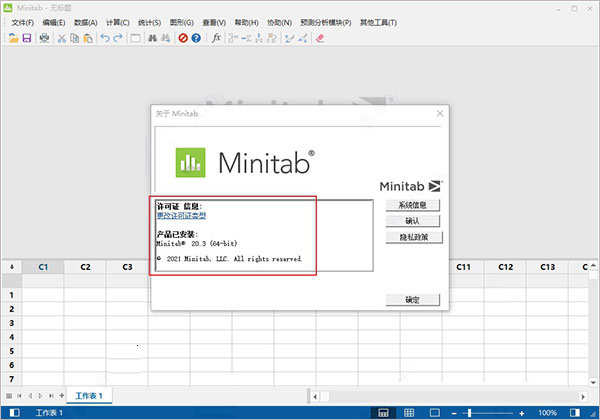Viewport: 600px width, 420px height.
Task: Open a file with the folder icon
Action: click(13, 38)
